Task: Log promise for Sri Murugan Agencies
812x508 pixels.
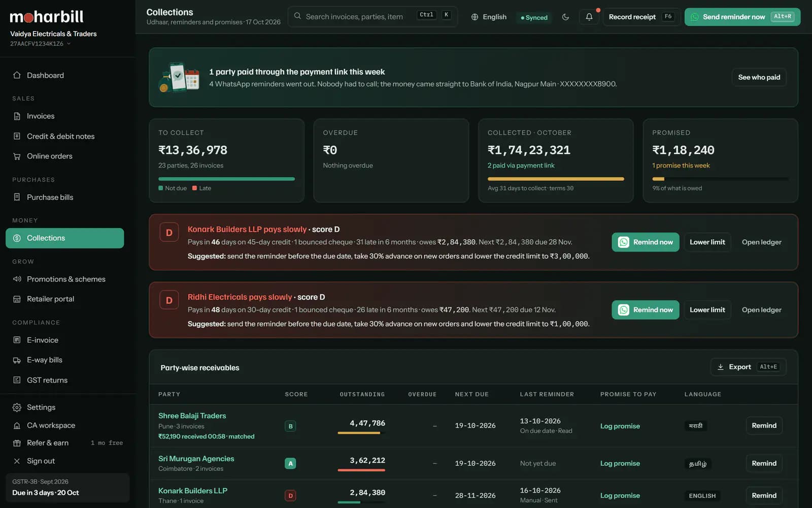Action: 620,463
